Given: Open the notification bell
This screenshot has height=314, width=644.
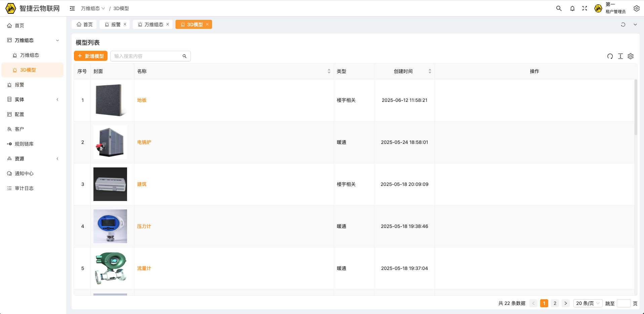Looking at the screenshot, I should click(x=572, y=8).
